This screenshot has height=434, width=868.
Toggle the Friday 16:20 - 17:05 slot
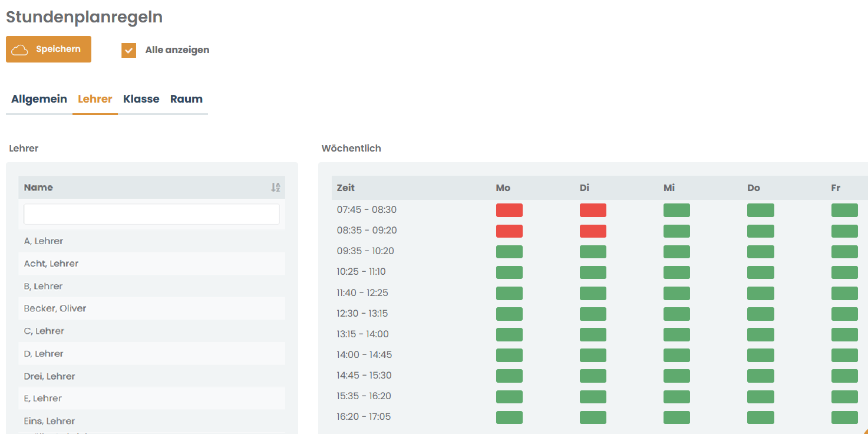844,417
